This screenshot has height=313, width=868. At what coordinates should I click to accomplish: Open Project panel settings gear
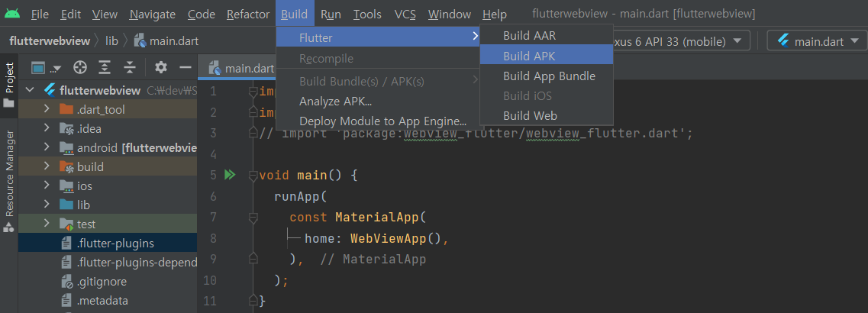(x=161, y=68)
